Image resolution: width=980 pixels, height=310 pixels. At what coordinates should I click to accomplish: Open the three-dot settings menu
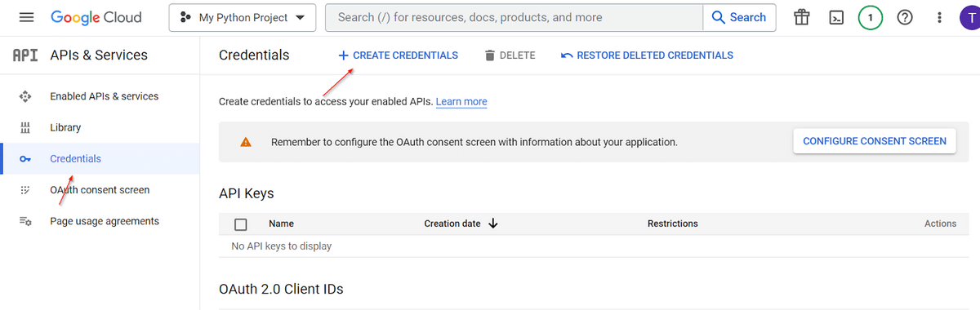point(939,17)
